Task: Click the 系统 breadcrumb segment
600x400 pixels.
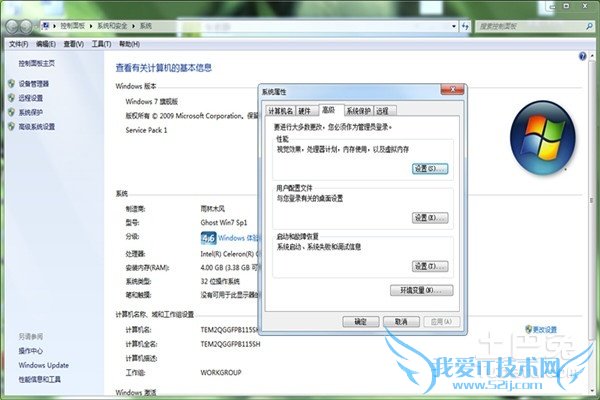Action: pyautogui.click(x=145, y=26)
